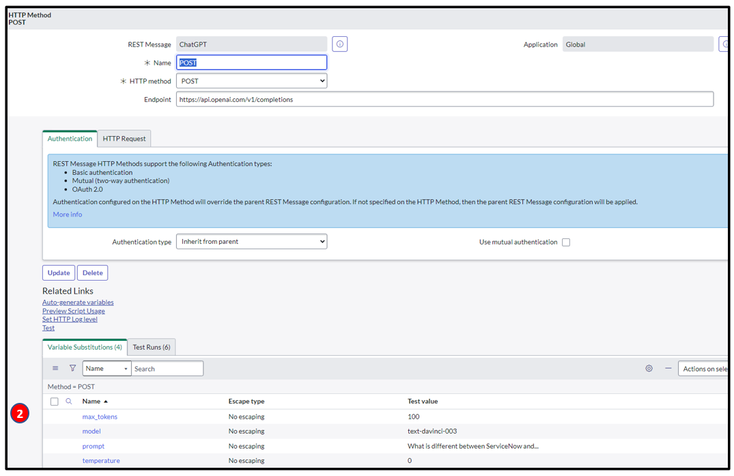Viewport: 734px width, 476px height.
Task: Click the prompt test value about ServiceNow
Action: 473,446
